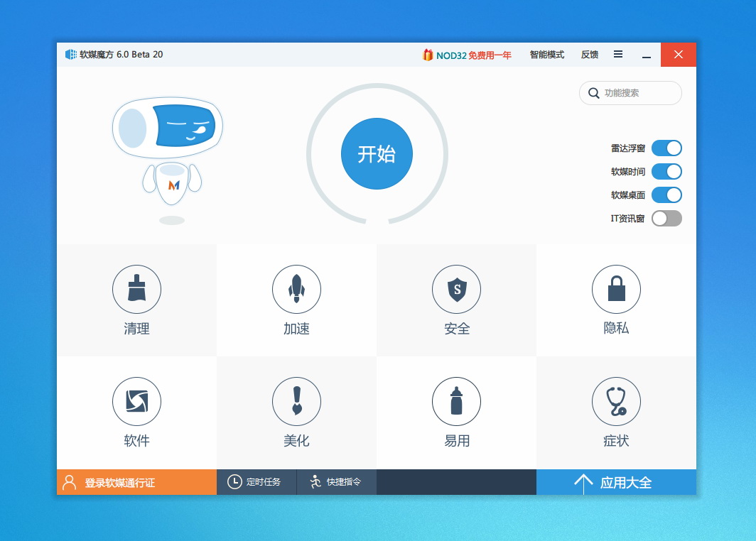Click the 软媒魔方 6.0 Beta 20 title text
756x541 pixels.
[121, 55]
